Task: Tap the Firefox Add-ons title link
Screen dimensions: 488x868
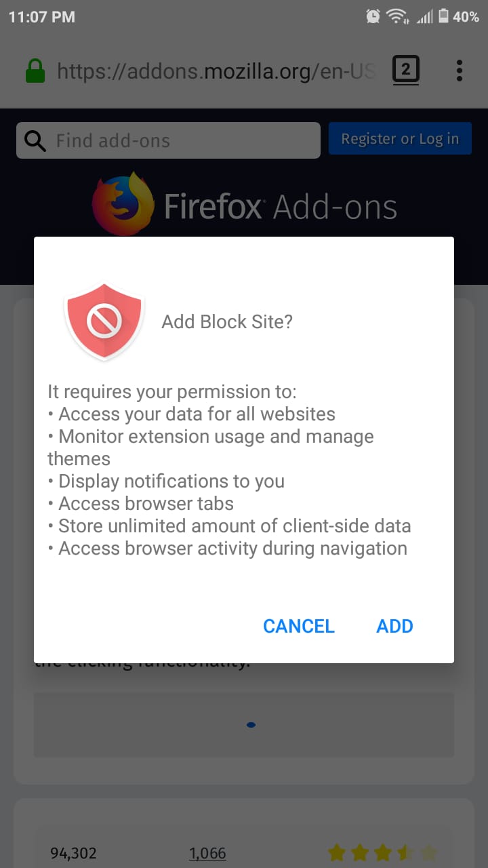Action: click(281, 207)
